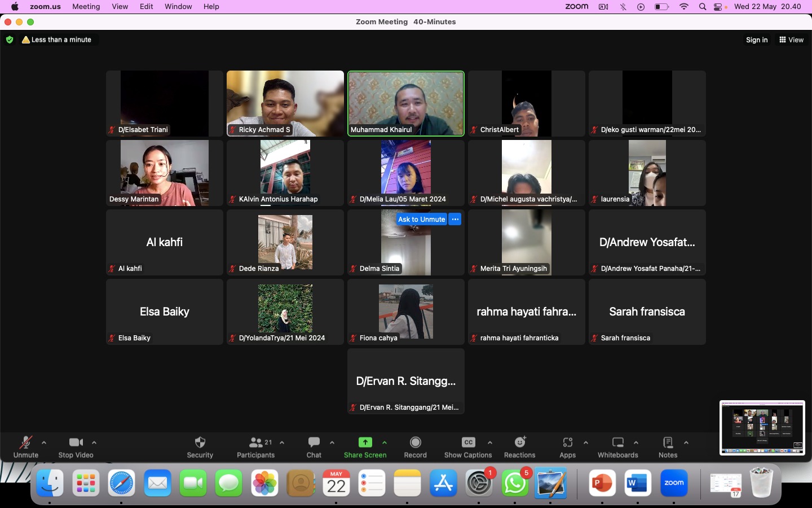
Task: Open Safari from the Dock
Action: pyautogui.click(x=122, y=483)
